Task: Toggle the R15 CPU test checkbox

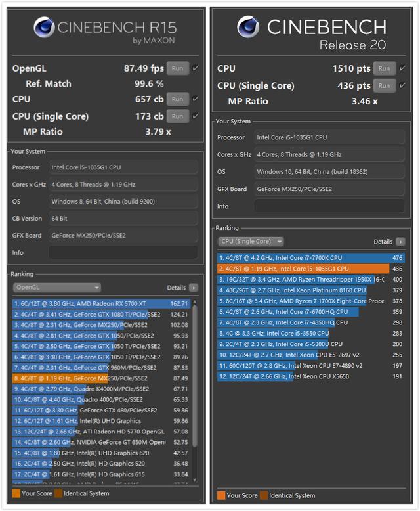Action: click(x=196, y=99)
